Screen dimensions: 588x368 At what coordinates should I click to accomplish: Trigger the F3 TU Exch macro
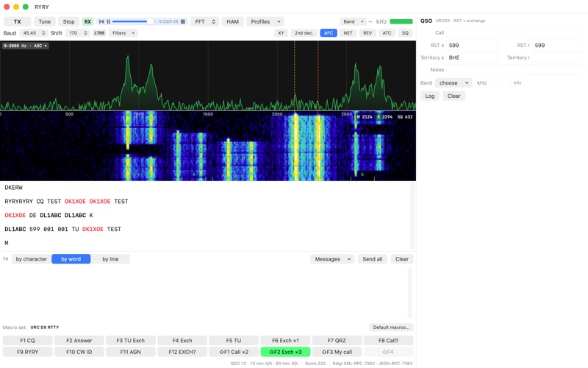point(131,341)
